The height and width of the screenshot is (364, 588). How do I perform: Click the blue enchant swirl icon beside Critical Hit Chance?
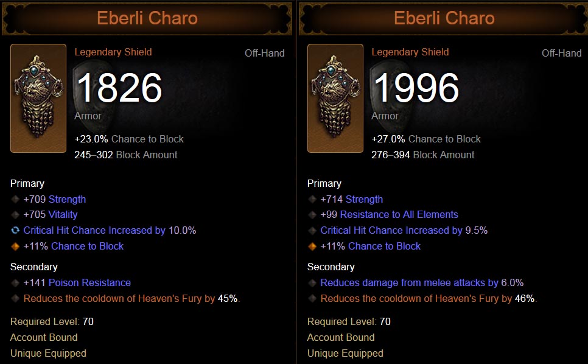pyautogui.click(x=15, y=231)
